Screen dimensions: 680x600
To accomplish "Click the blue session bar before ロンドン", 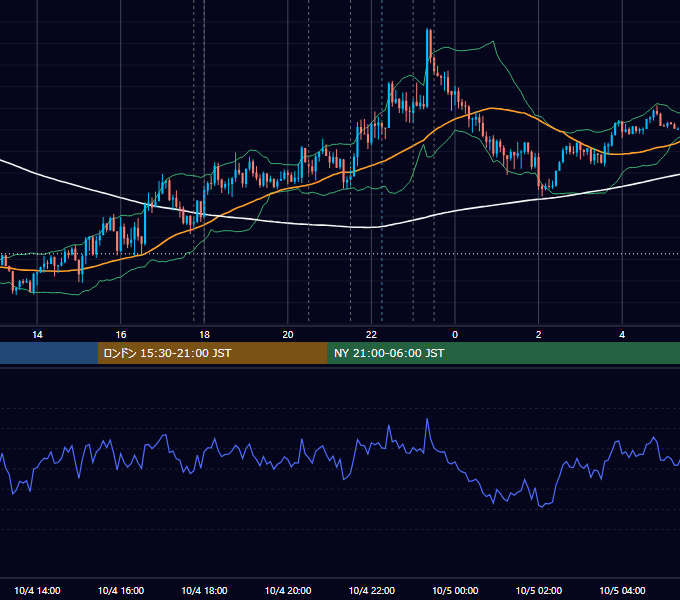I will tap(49, 353).
